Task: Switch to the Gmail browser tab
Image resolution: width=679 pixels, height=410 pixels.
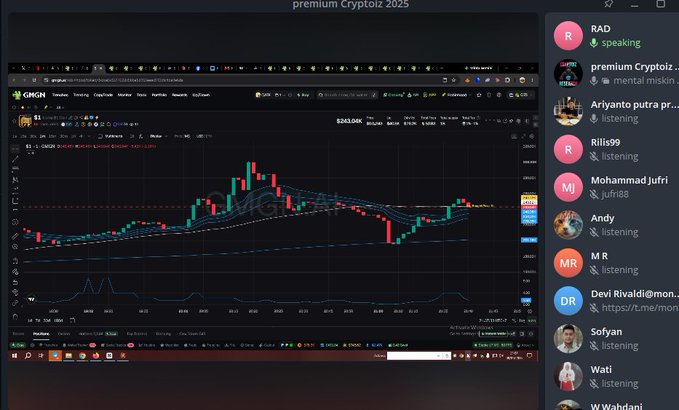Action: click(228, 68)
